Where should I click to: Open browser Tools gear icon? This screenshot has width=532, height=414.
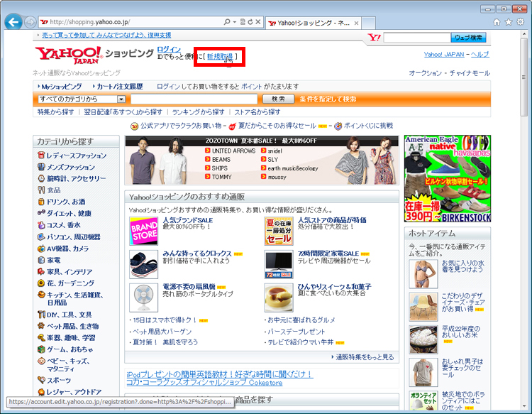(x=520, y=22)
